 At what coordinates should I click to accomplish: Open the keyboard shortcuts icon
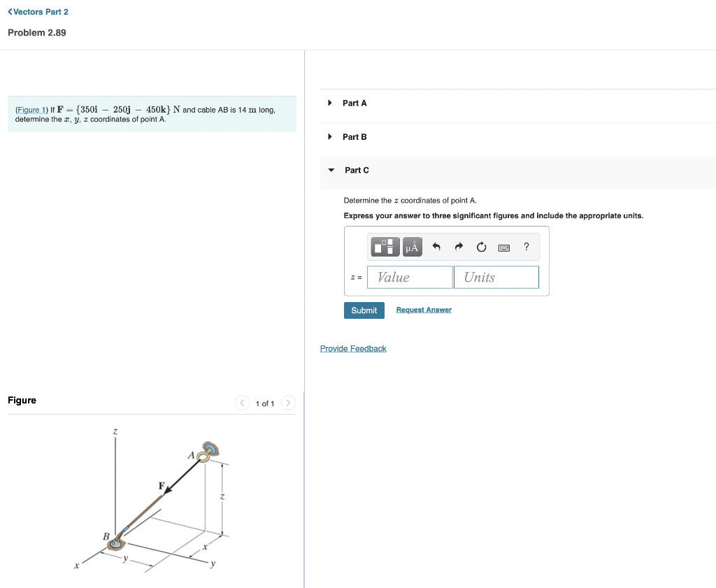(x=503, y=246)
